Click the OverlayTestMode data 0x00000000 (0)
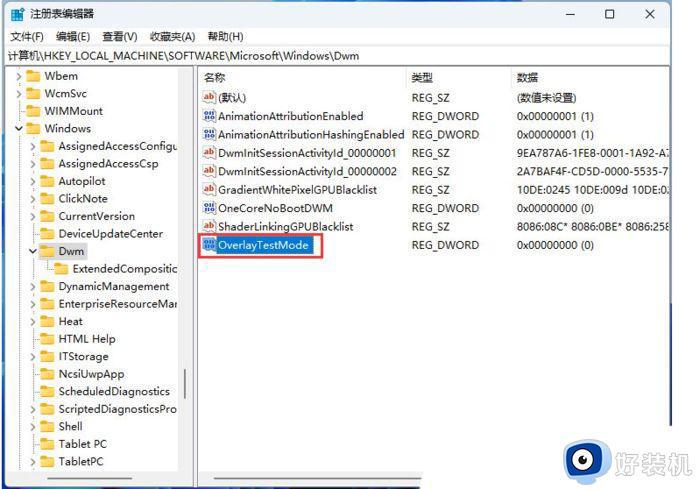 (555, 245)
